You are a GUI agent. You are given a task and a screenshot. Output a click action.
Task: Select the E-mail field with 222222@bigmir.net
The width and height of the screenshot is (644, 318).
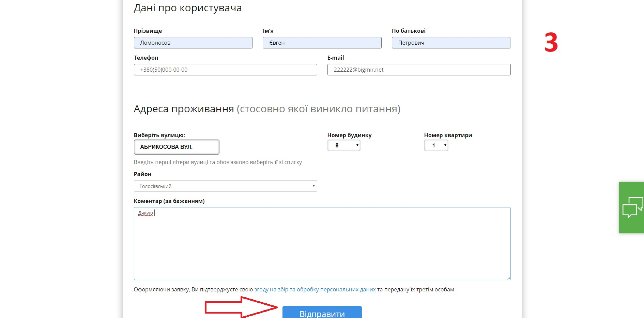point(418,70)
